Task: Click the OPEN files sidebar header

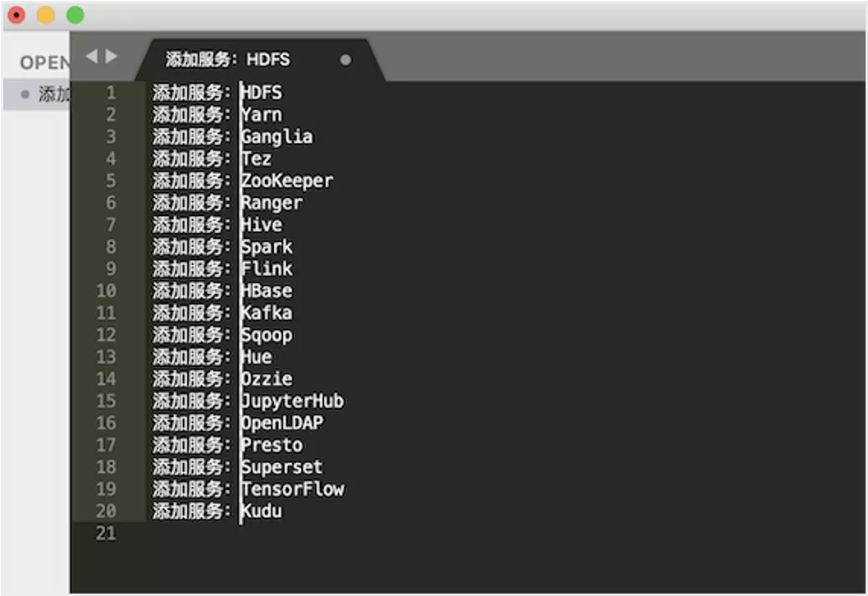Action: coord(45,62)
